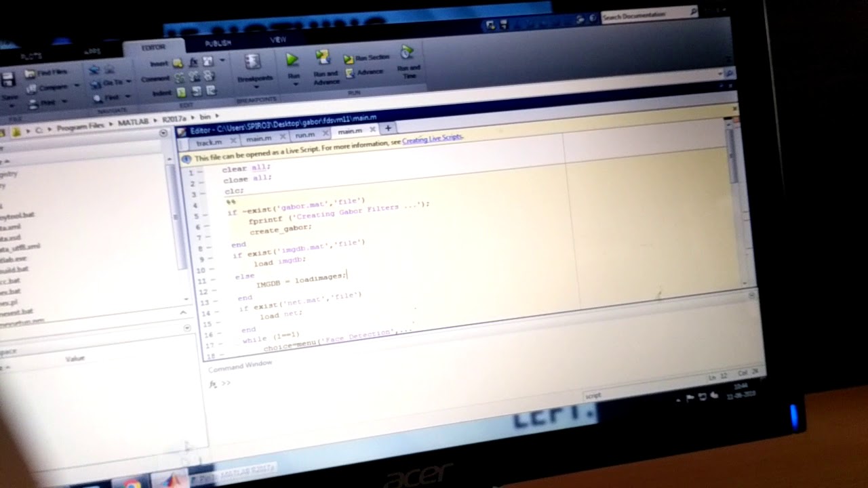Screen dimensions: 868x488
Task: Click the Smart Indent icon
Action: pyautogui.click(x=181, y=92)
